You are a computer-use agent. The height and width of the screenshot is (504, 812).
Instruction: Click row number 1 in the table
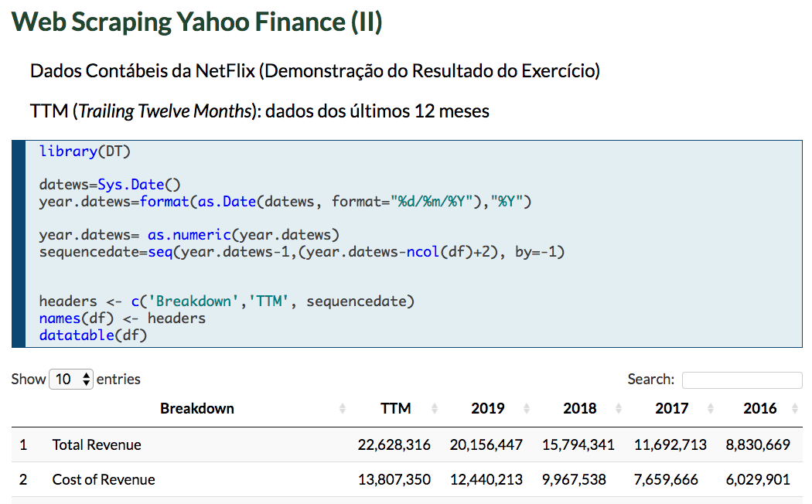[23, 445]
